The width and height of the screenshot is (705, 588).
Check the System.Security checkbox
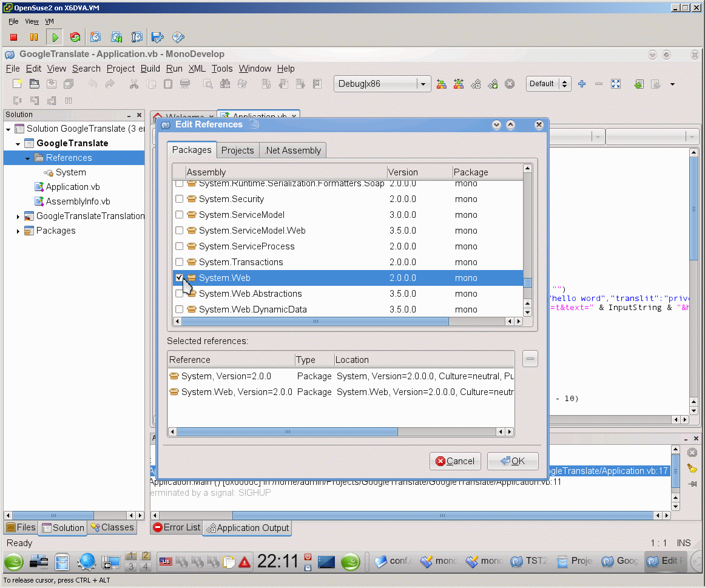pyautogui.click(x=180, y=198)
